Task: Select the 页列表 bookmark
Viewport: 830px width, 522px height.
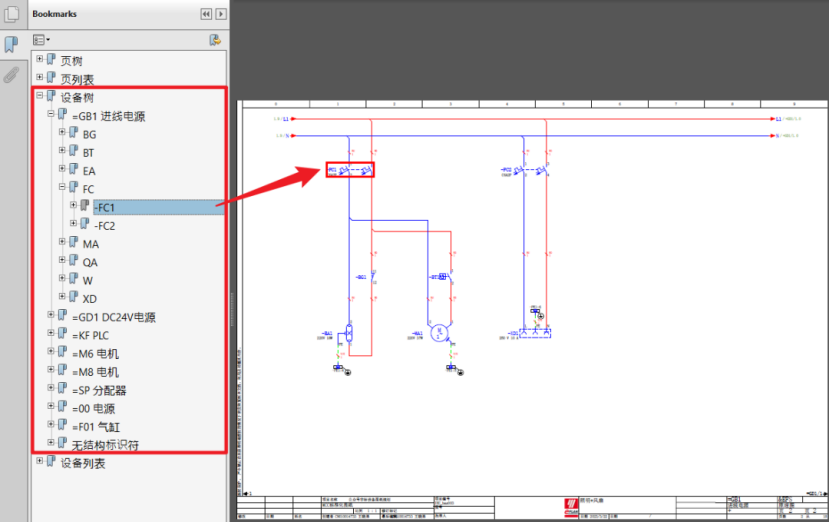Action: 77,79
